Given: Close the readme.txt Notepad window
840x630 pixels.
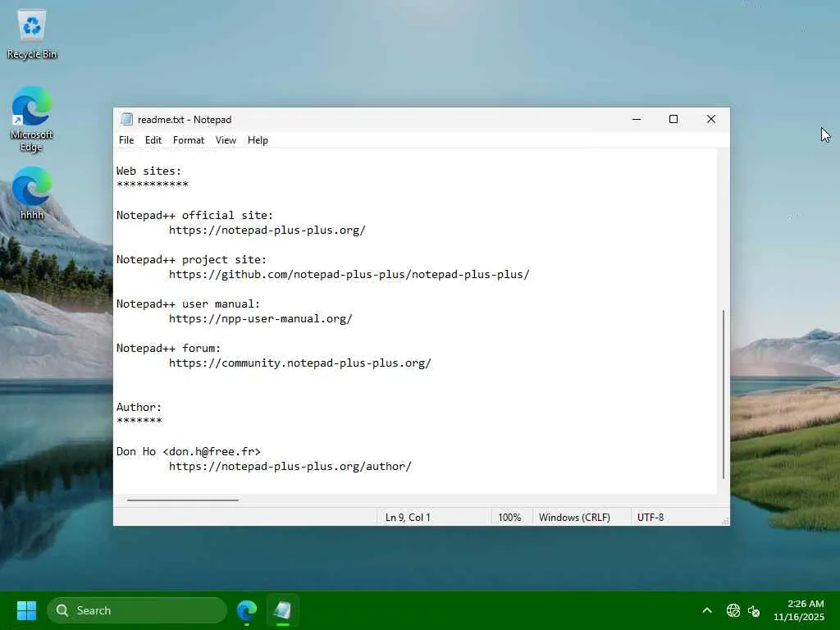Looking at the screenshot, I should 711,119.
